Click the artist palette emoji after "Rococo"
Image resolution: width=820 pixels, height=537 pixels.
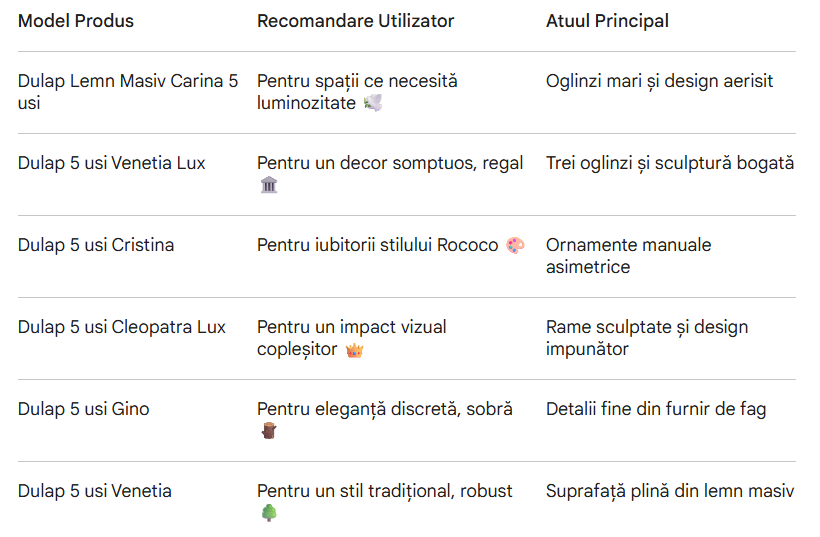point(514,246)
